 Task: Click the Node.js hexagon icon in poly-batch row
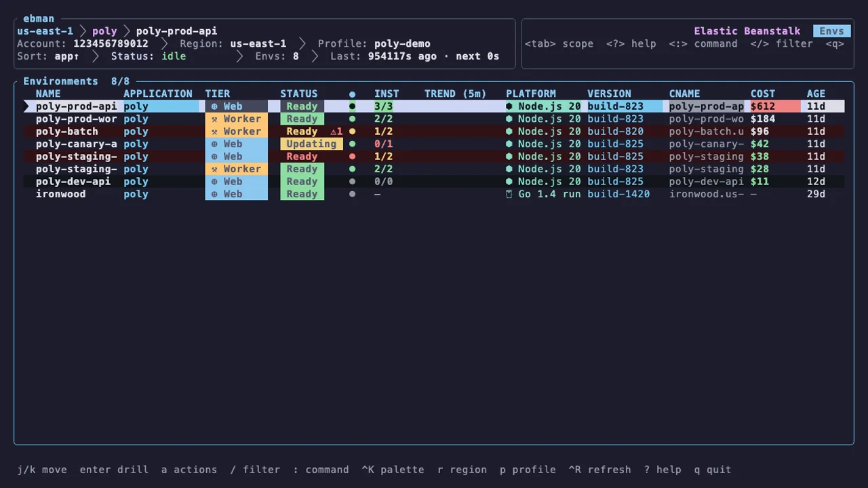tap(509, 131)
